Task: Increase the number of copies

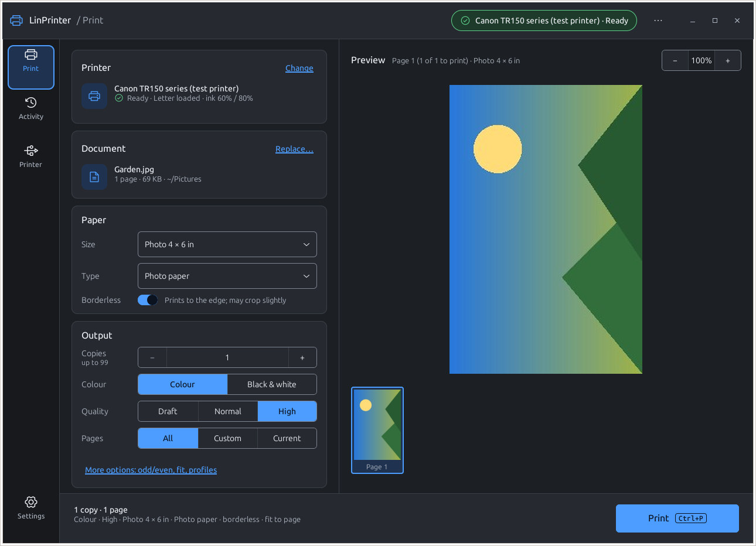Action: click(302, 357)
